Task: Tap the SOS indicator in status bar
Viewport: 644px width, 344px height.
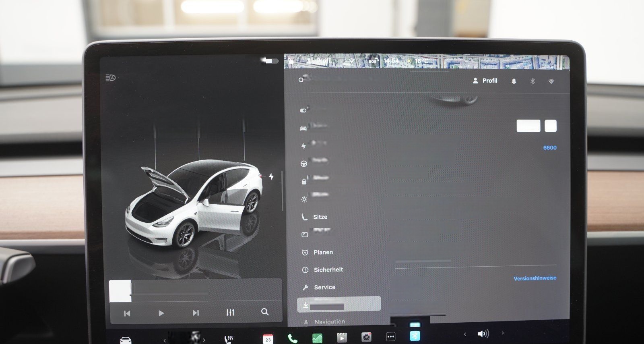Action: tap(373, 61)
